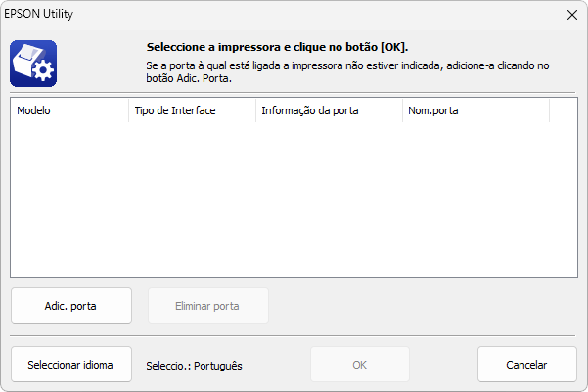
Task: Dismiss the dialog with Cancelar
Action: (527, 365)
